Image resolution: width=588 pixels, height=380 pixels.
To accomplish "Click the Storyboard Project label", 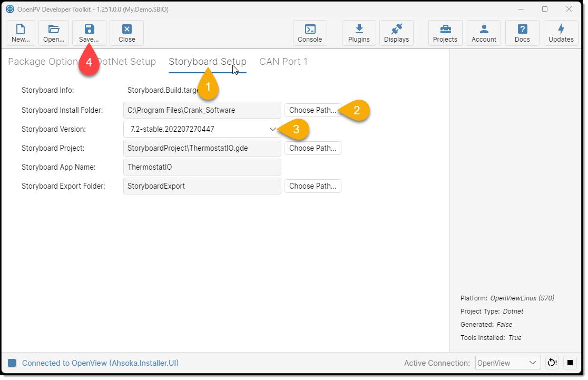I will point(53,148).
